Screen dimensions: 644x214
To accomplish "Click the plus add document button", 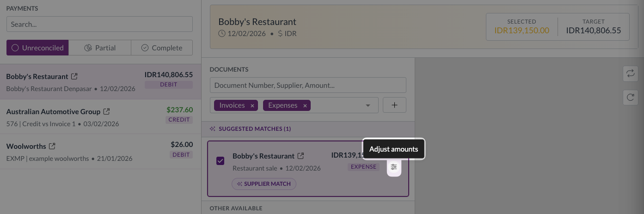I will click(394, 105).
